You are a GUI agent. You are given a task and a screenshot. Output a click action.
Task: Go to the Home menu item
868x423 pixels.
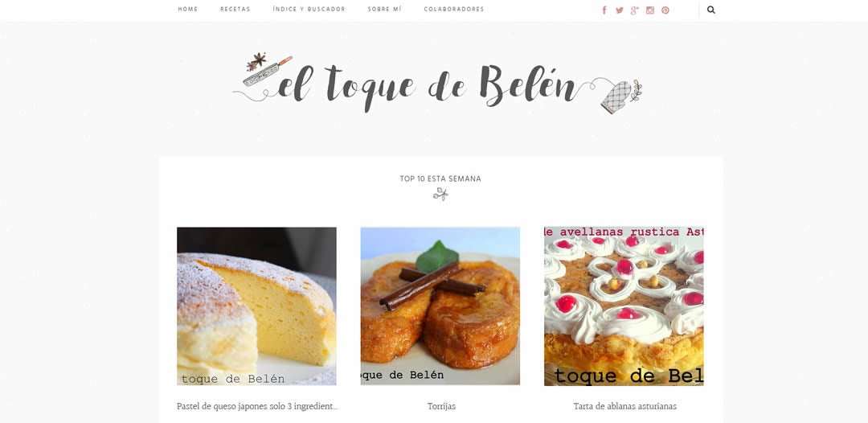(187, 10)
